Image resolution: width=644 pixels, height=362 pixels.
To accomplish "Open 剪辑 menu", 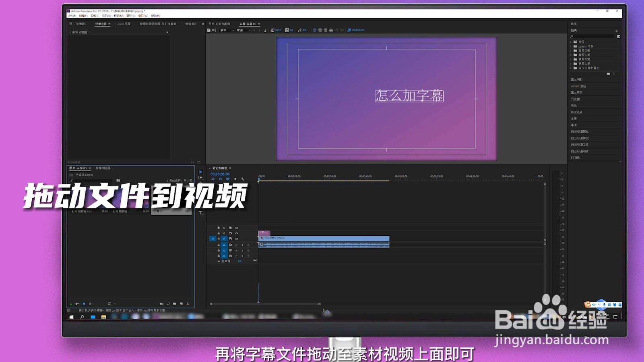I will 95,16.
